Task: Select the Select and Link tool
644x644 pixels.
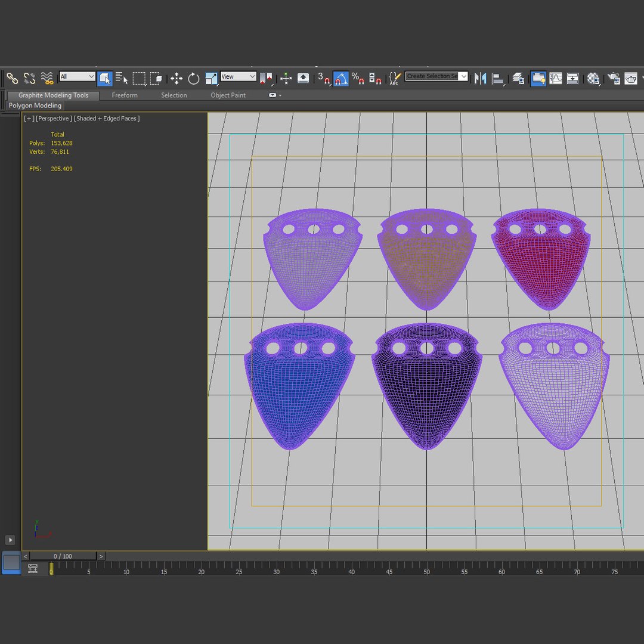Action: tap(12, 78)
